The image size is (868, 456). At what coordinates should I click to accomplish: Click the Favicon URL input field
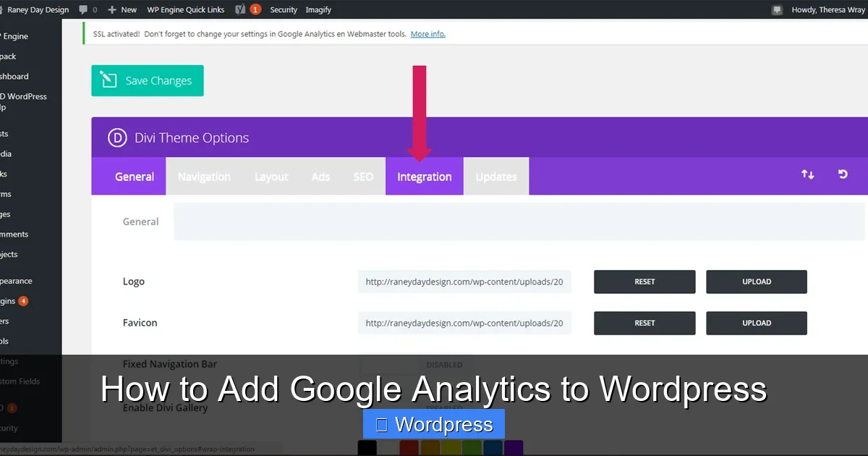pyautogui.click(x=464, y=323)
